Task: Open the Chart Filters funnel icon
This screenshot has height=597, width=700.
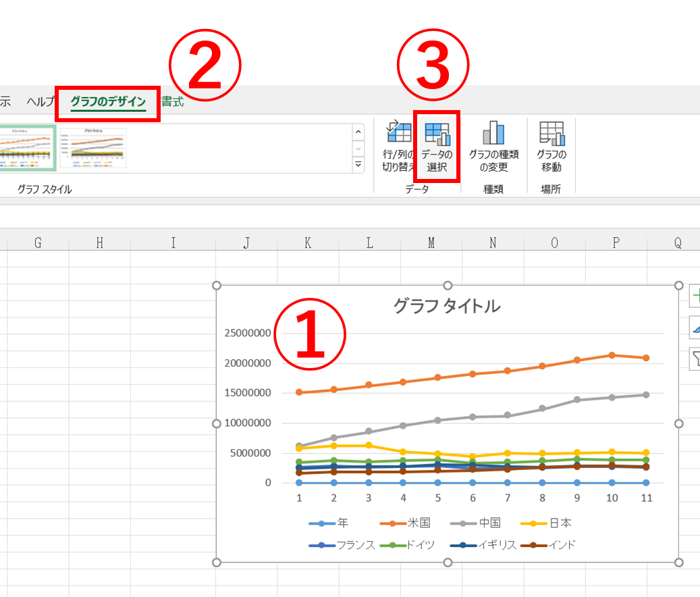Action: pos(695,359)
